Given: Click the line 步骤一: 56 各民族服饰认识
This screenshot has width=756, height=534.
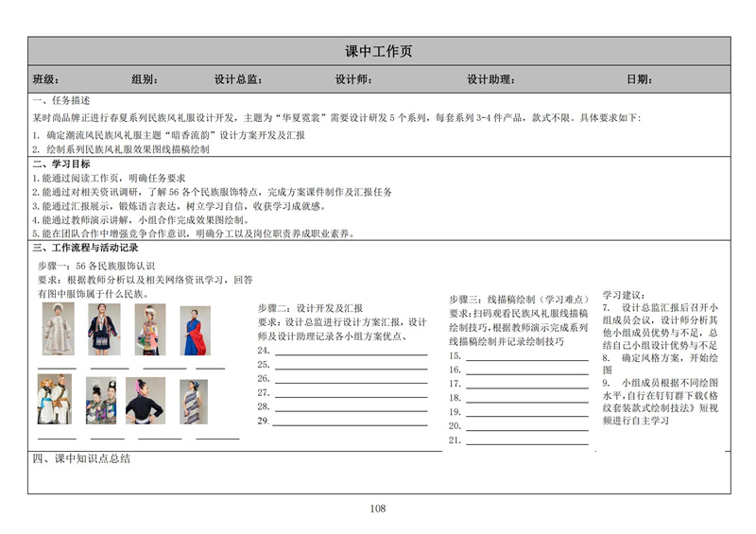Looking at the screenshot, I should coord(96,266).
